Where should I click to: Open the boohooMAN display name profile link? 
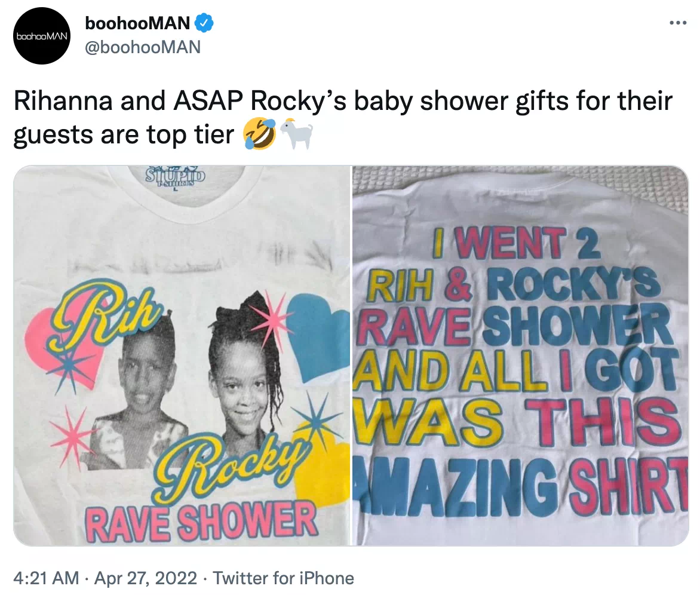tap(137, 23)
